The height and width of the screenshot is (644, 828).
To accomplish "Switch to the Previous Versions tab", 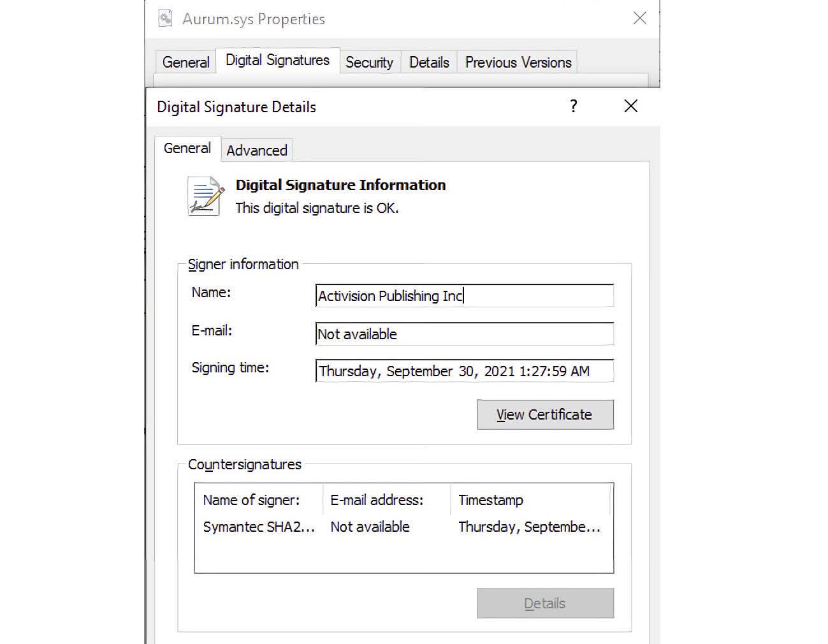I will (x=518, y=62).
